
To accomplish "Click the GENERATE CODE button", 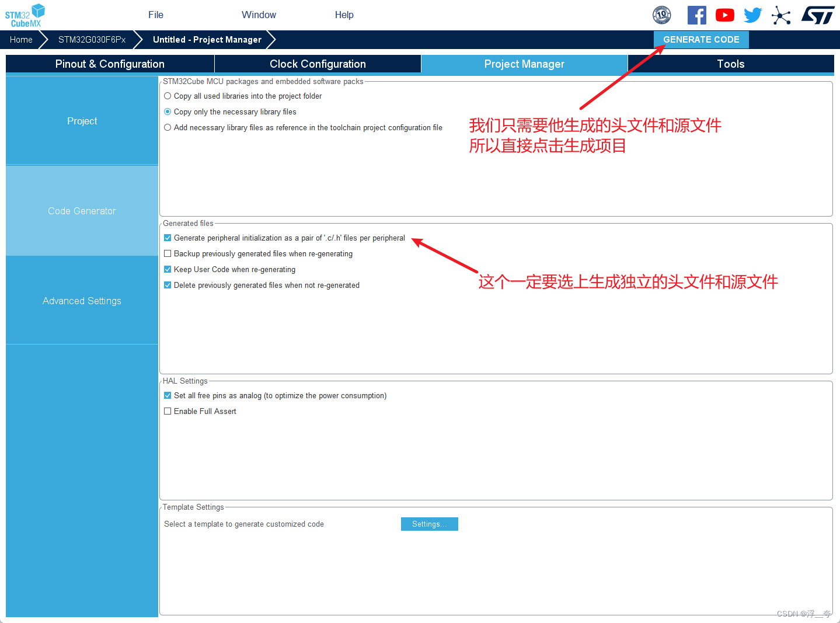I will pos(701,39).
